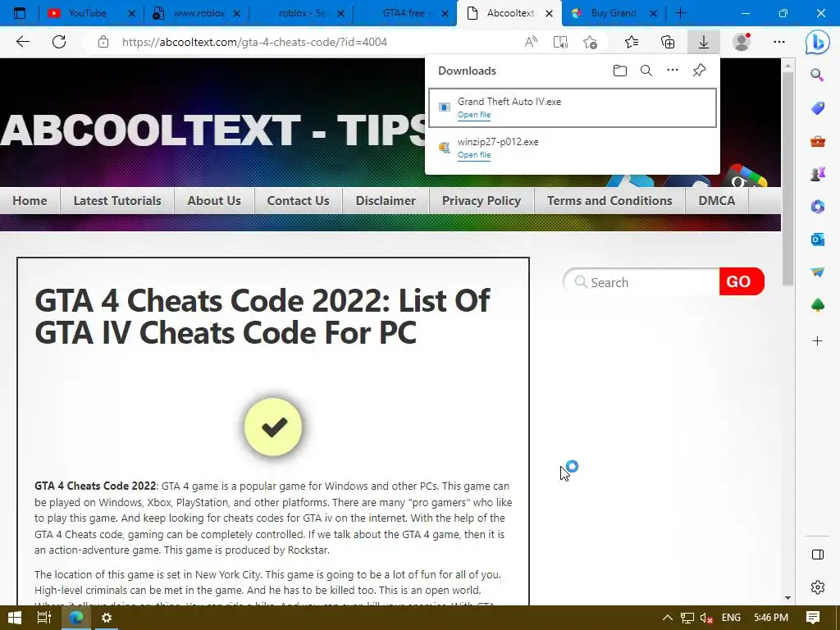Open the user profile avatar
The width and height of the screenshot is (840, 630).
(742, 42)
